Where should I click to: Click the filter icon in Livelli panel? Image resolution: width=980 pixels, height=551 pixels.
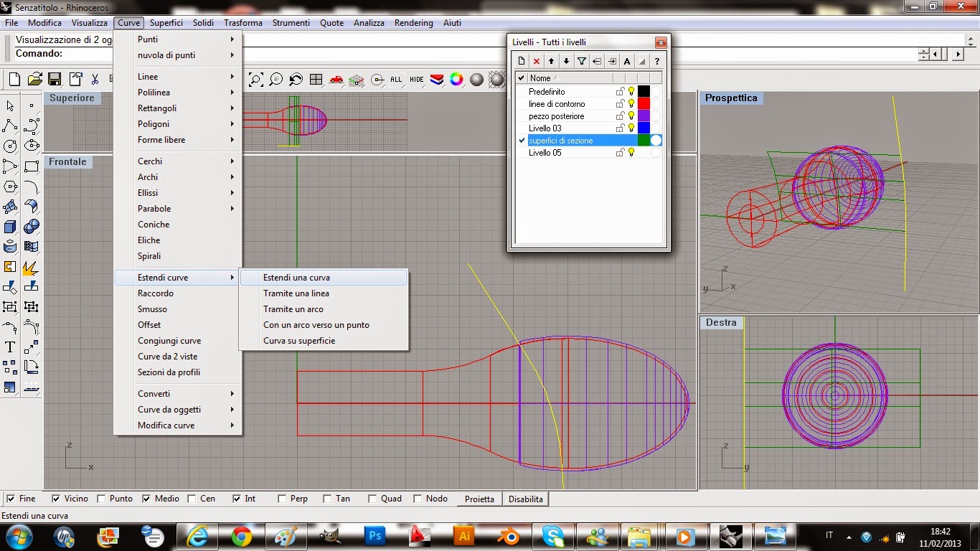click(581, 61)
